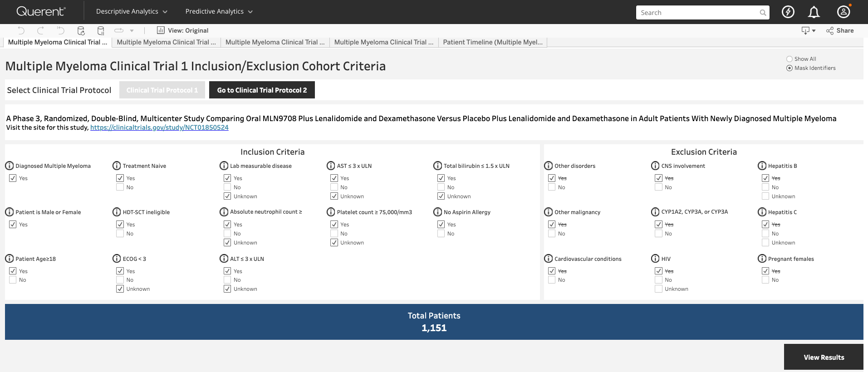
Task: Open info icon for AST ≤ 3 x ULN
Action: coord(331,166)
